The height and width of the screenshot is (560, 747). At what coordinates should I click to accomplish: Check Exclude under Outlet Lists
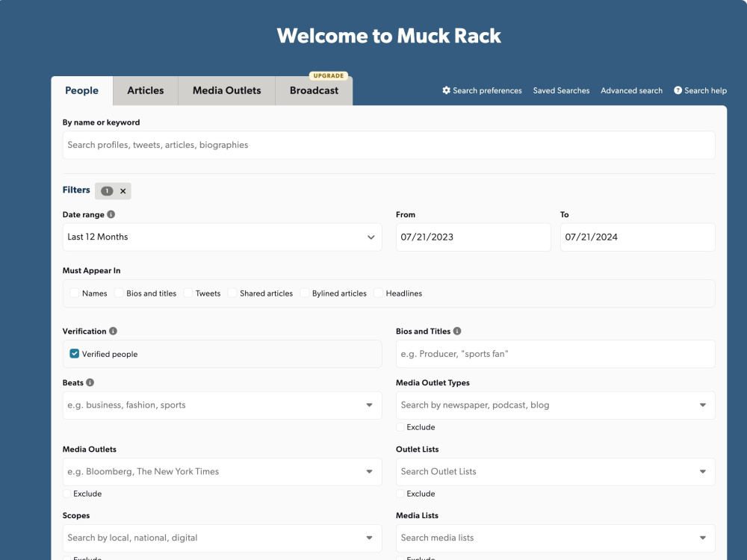[x=400, y=494]
